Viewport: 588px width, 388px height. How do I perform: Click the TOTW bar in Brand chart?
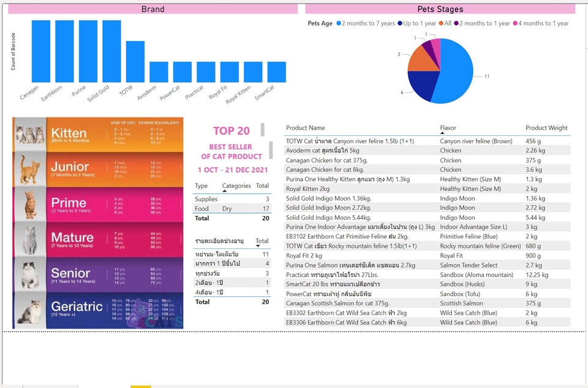(135, 62)
